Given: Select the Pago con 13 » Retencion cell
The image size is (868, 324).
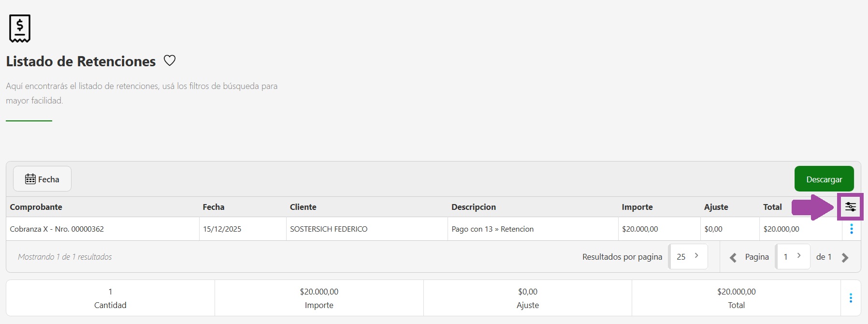Looking at the screenshot, I should [x=492, y=229].
